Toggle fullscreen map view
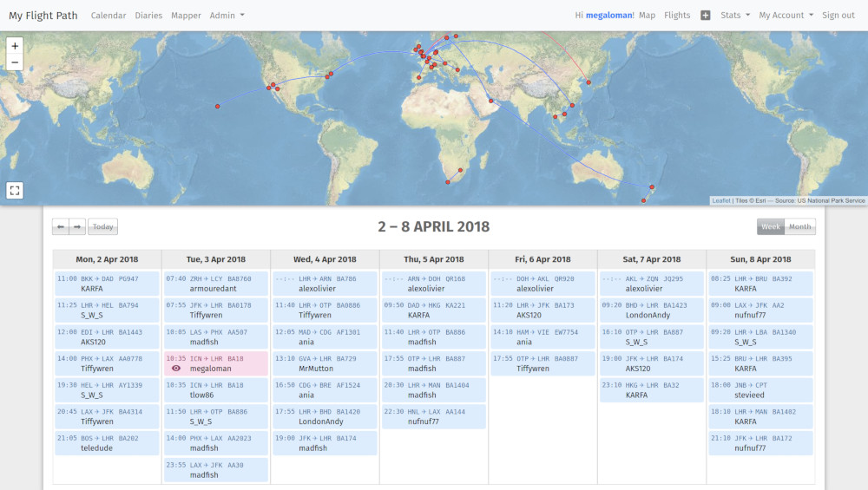Viewport: 868px width, 490px height. (x=15, y=190)
